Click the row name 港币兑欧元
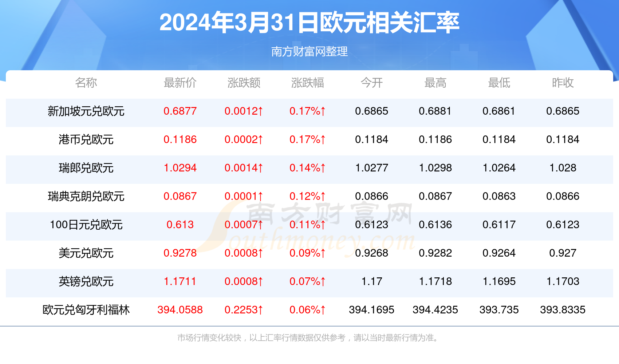 coord(86,139)
